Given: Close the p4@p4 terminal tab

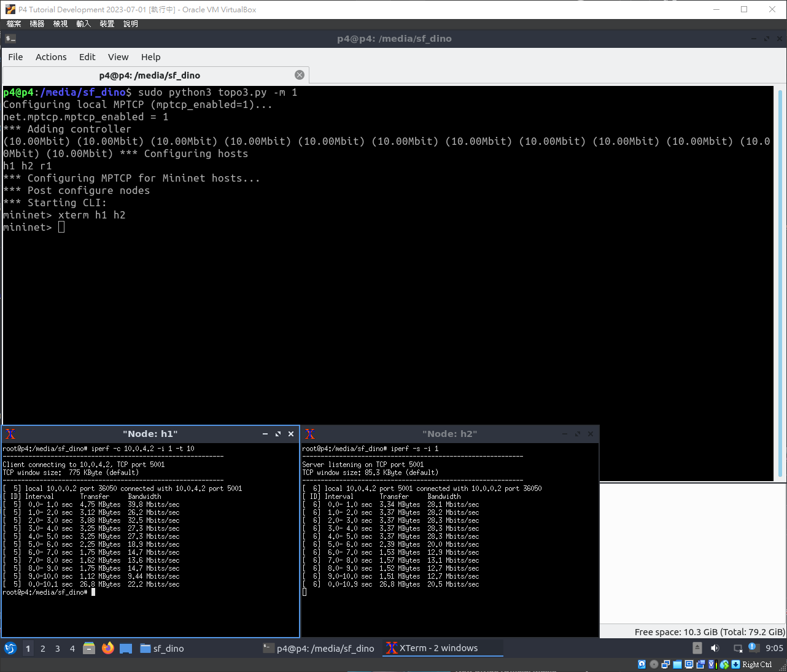Looking at the screenshot, I should 300,75.
